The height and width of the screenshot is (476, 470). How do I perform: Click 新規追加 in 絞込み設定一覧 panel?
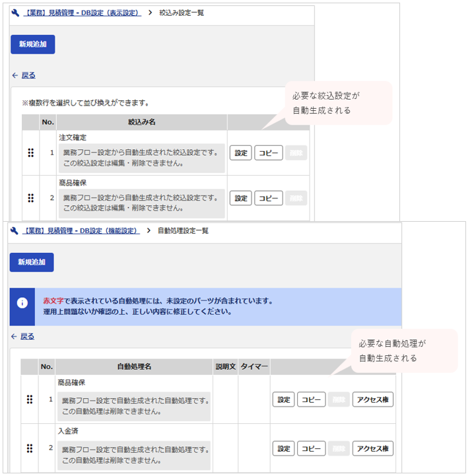33,44
